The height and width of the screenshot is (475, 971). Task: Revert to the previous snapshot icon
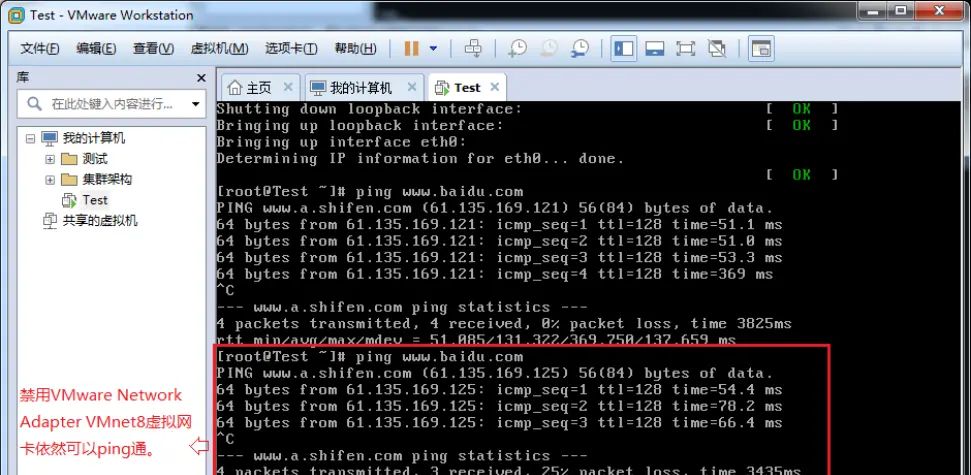point(549,48)
